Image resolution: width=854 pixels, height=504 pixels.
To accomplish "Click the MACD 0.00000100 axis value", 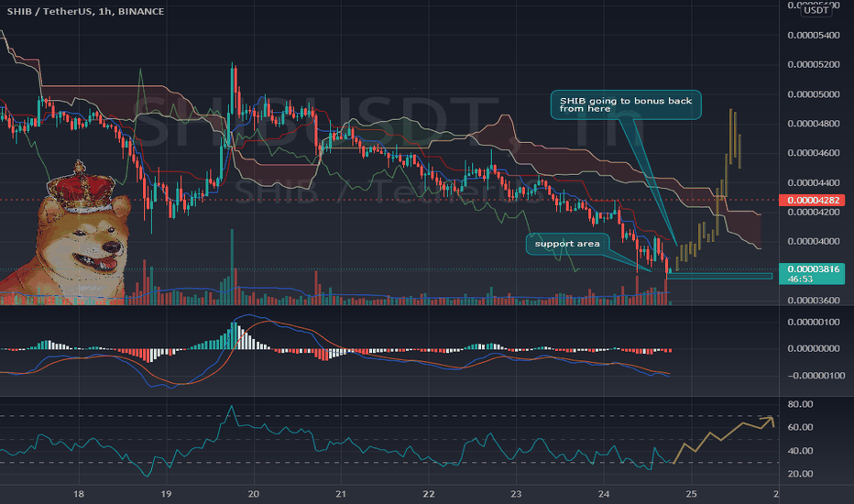I will click(x=813, y=322).
